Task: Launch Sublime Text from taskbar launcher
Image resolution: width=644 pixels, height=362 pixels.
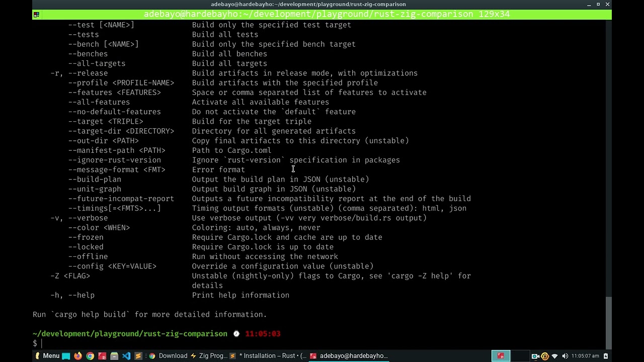Action: (138, 356)
